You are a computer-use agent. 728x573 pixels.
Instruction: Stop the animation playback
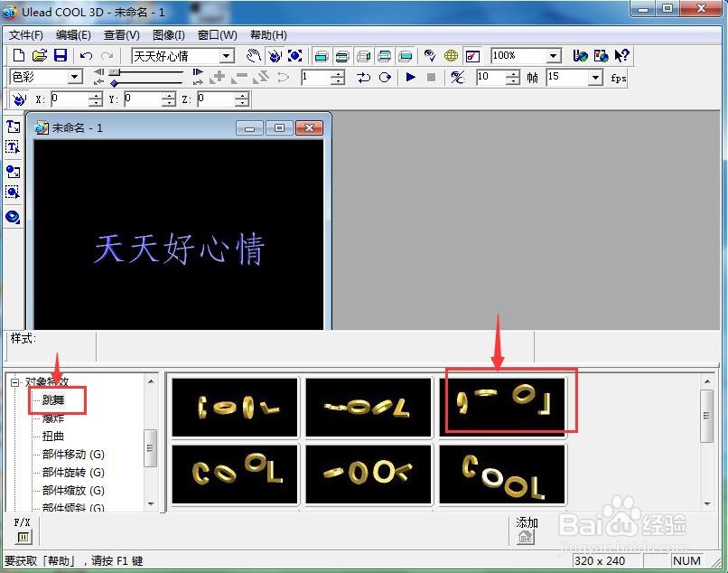(432, 77)
